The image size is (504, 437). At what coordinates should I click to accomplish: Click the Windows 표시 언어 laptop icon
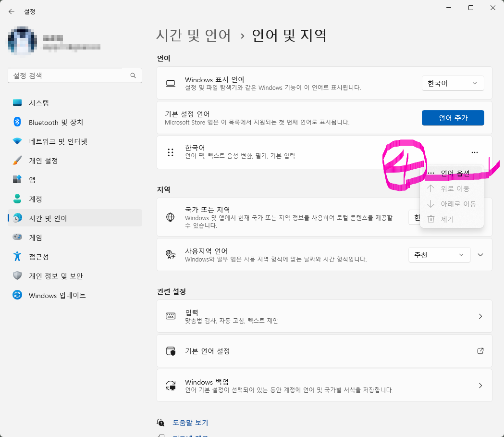tap(171, 84)
